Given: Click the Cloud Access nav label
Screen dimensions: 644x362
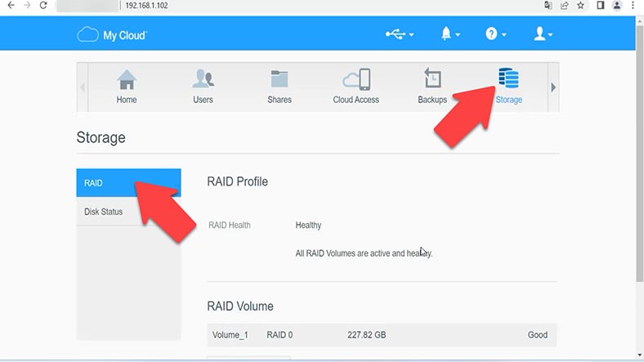Looking at the screenshot, I should [356, 100].
